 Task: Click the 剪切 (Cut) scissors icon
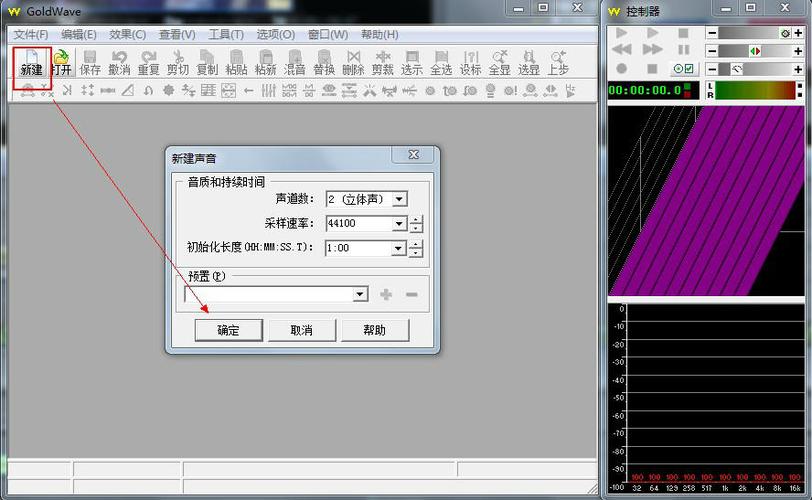(x=178, y=62)
